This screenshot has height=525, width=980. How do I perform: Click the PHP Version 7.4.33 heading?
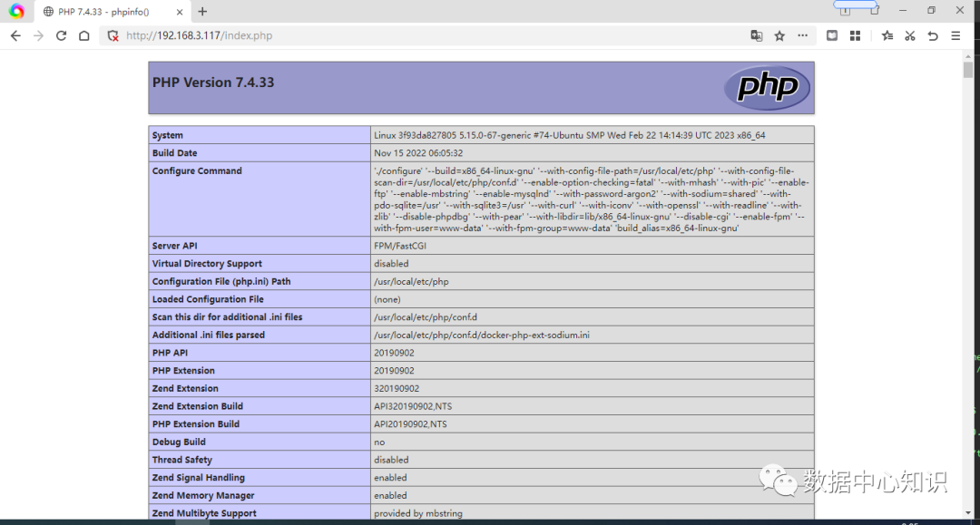[x=213, y=83]
